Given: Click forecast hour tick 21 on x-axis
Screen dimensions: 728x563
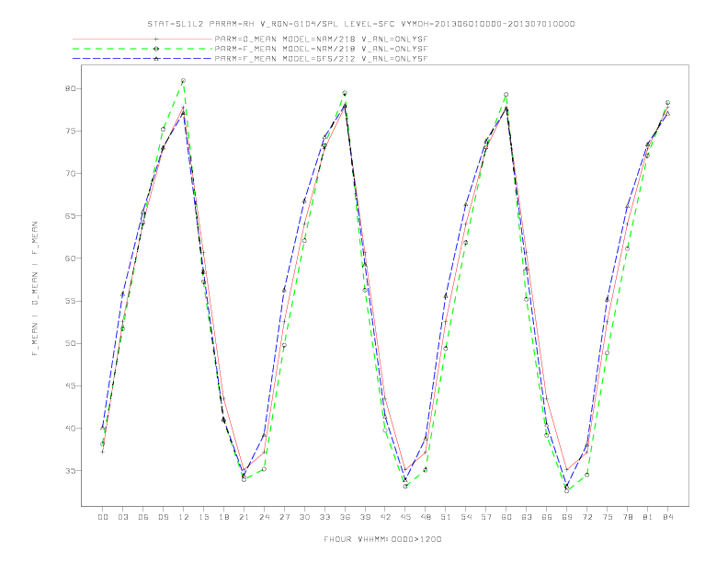Looking at the screenshot, I should [x=244, y=517].
